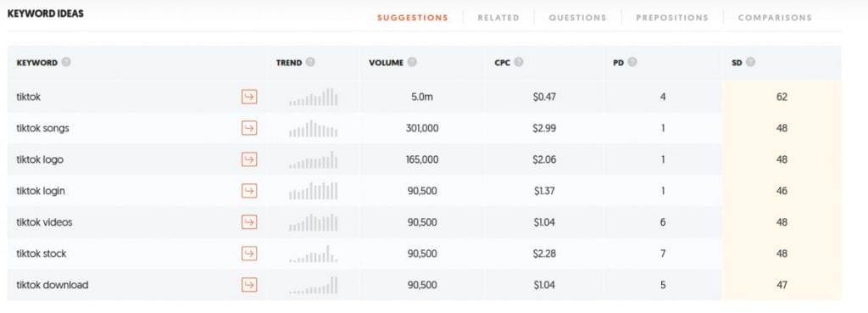This screenshot has width=868, height=313.
Task: Show help info icon beside SD header
Action: (750, 62)
